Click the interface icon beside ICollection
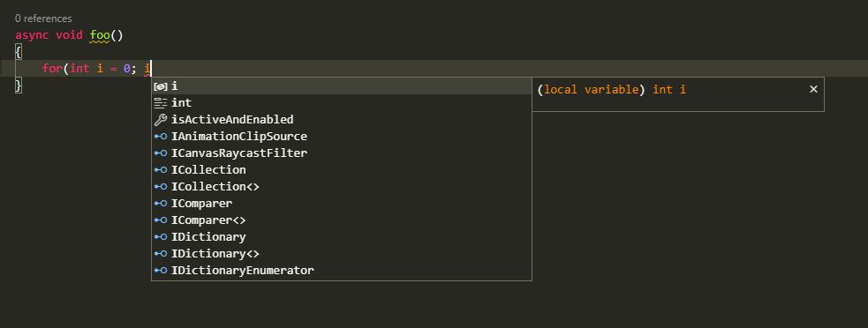This screenshot has width=868, height=328. (x=161, y=170)
